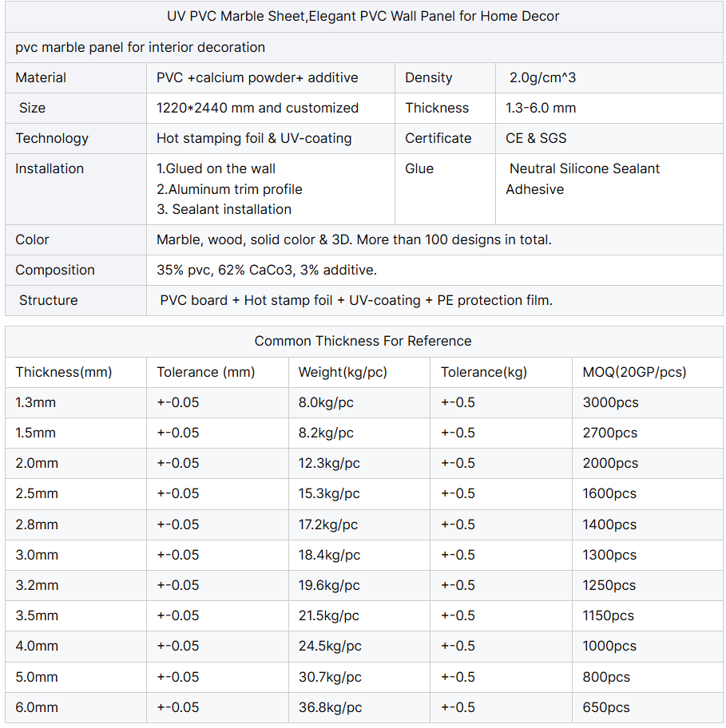Click the 12.3kg/pc weight cell
Screen dimensions: 726x728
(x=329, y=463)
